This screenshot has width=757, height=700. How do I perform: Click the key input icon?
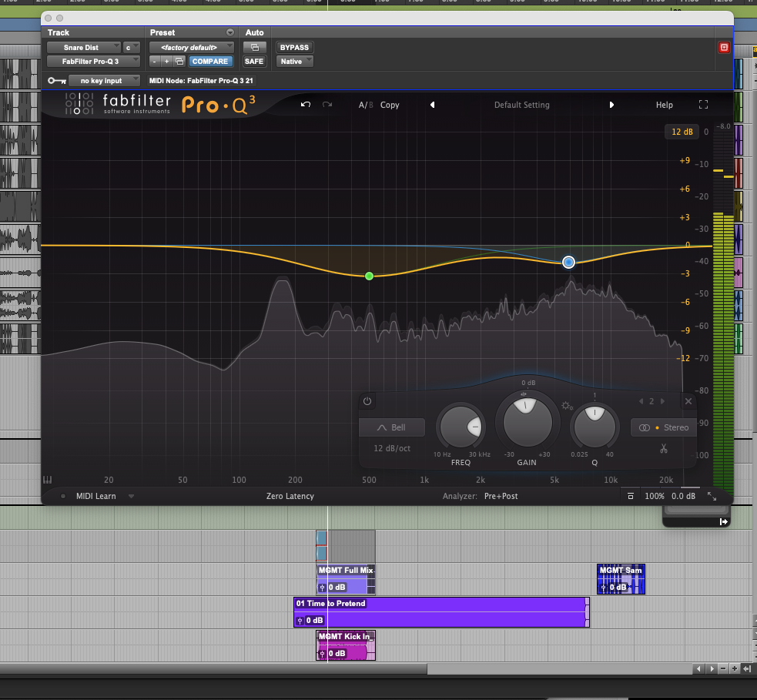56,81
